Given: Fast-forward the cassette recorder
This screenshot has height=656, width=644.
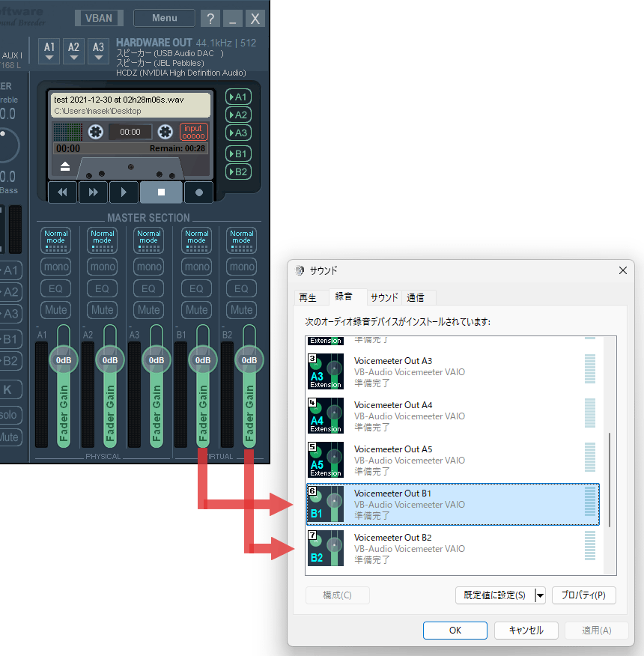Looking at the screenshot, I should pyautogui.click(x=93, y=192).
